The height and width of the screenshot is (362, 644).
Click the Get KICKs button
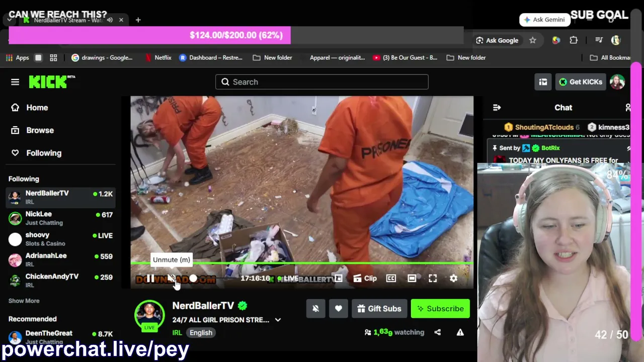581,82
